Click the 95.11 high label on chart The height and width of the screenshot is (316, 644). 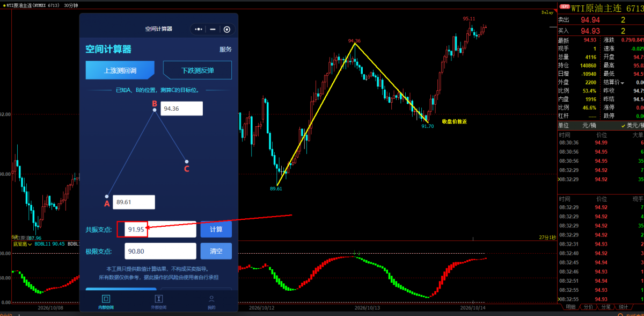pyautogui.click(x=469, y=19)
